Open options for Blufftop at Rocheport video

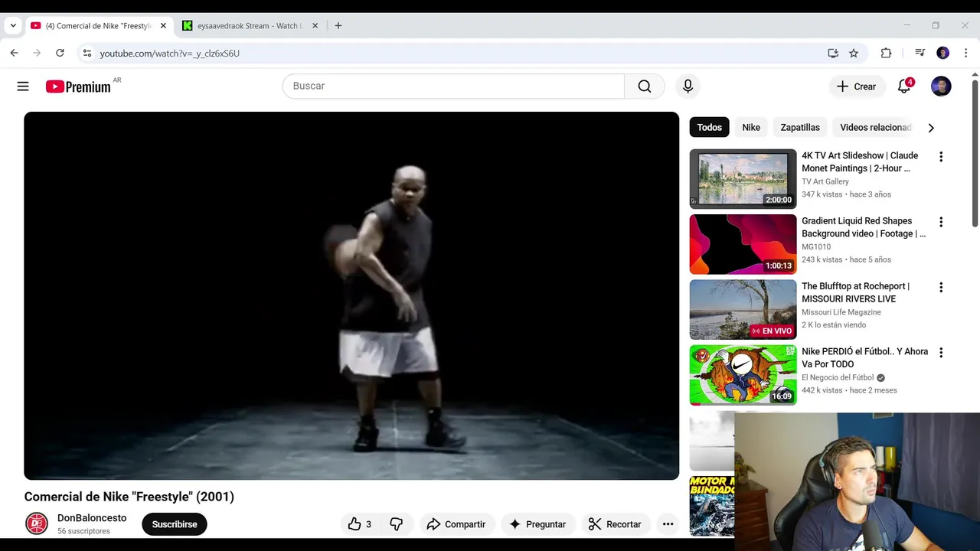(x=941, y=288)
